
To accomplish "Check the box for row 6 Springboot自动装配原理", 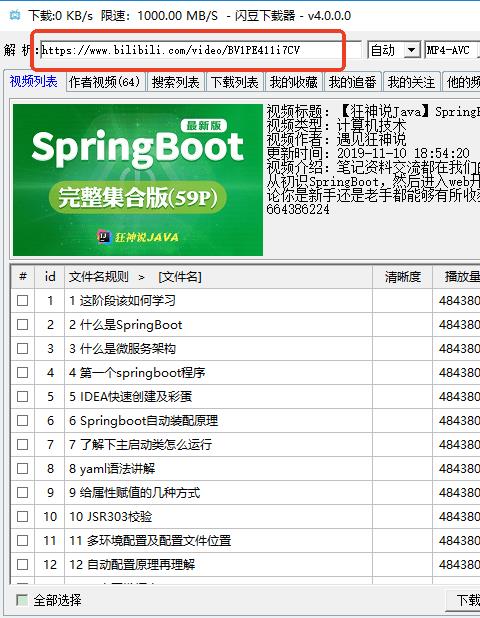I will tap(22, 421).
